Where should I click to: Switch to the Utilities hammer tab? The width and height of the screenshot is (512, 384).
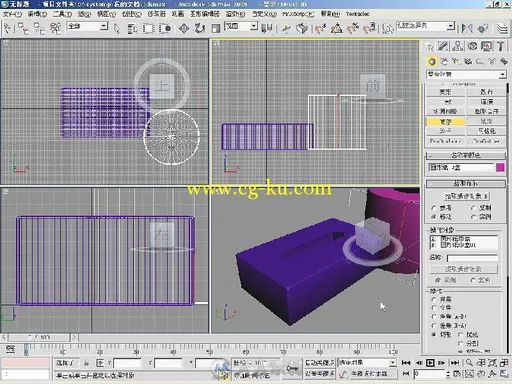[501, 46]
